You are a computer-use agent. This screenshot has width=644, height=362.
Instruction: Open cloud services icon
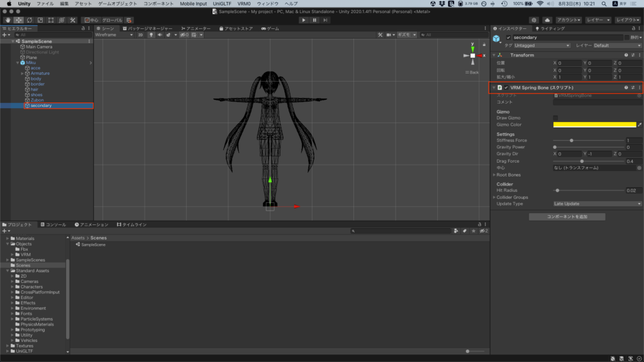(547, 20)
